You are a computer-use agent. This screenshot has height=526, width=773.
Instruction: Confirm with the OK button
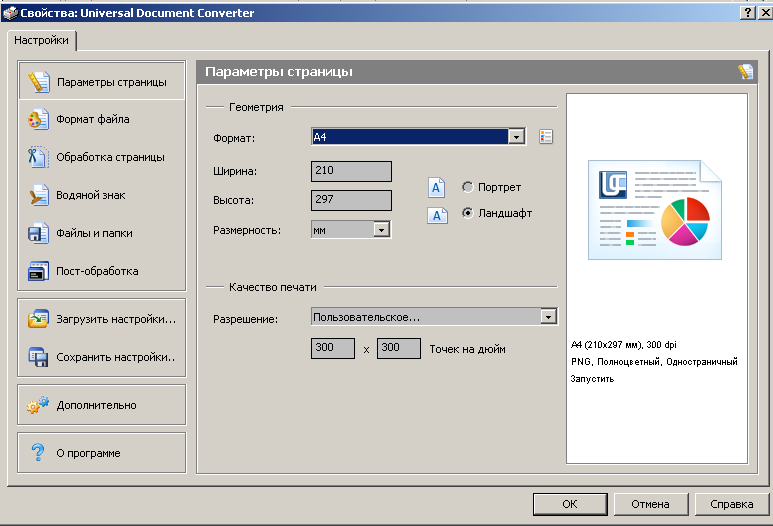click(x=570, y=504)
